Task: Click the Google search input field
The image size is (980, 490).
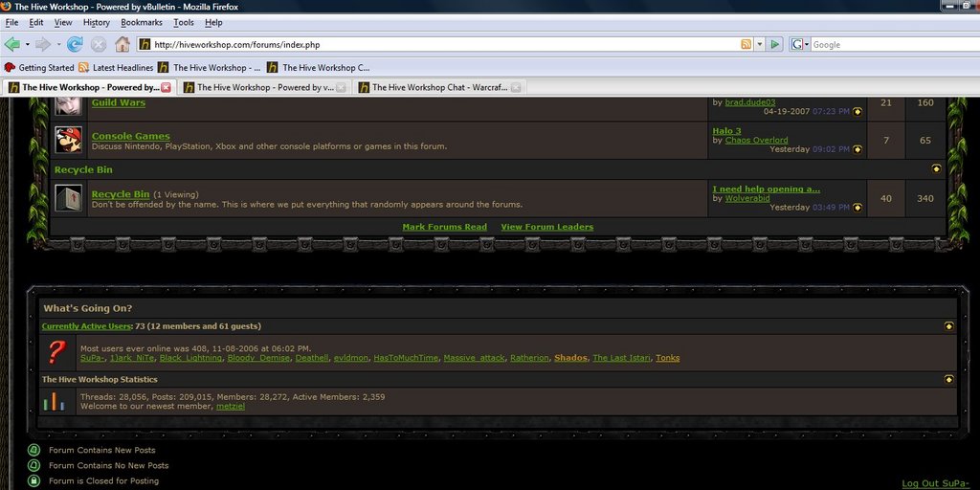Action: pyautogui.click(x=895, y=44)
